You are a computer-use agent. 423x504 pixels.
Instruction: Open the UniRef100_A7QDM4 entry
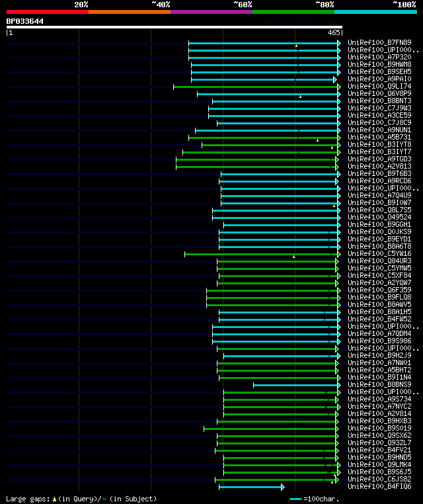click(379, 333)
